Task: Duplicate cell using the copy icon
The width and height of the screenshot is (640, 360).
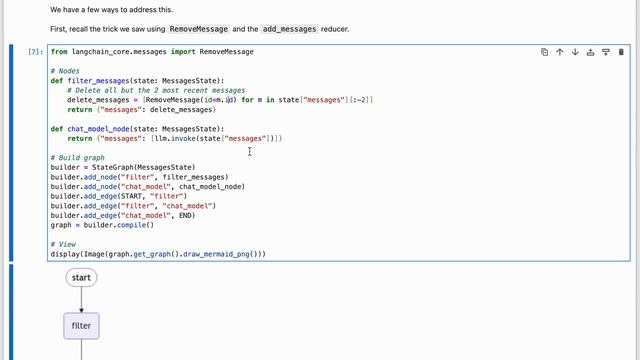Action: tap(544, 52)
